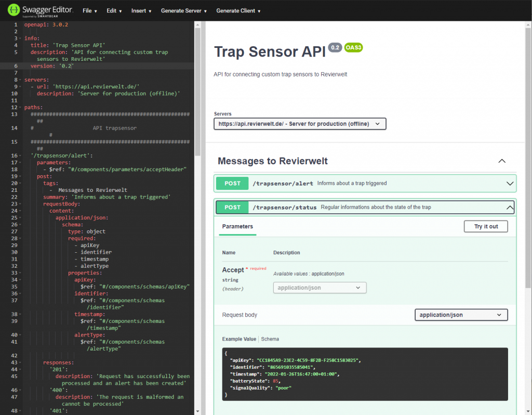Open the Servers dropdown for api.revierwelt.de
Image resolution: width=532 pixels, height=415 pixels.
point(300,124)
